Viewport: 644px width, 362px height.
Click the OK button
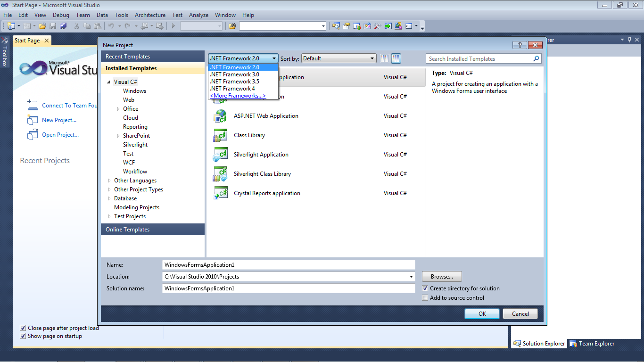click(482, 314)
